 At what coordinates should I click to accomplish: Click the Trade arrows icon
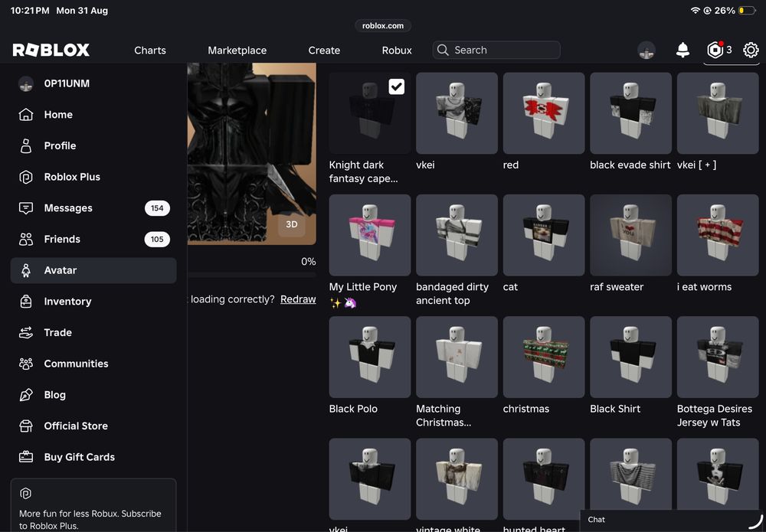coord(26,333)
